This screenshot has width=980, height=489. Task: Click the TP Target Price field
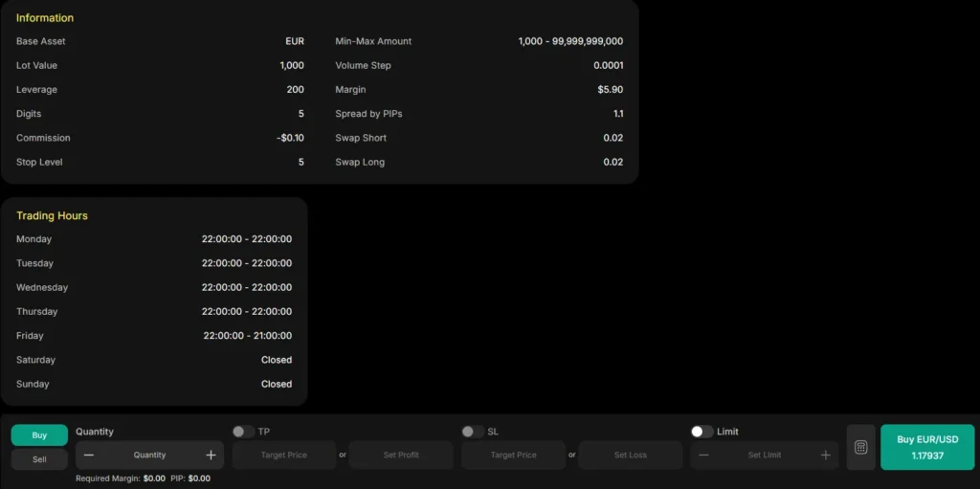point(283,456)
